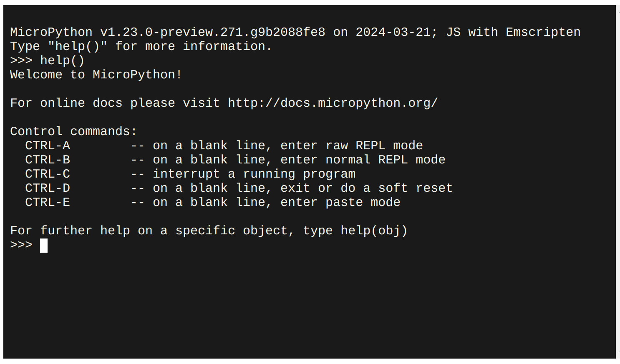Click the CTRL-E control command label
The width and height of the screenshot is (620, 364).
coord(48,202)
